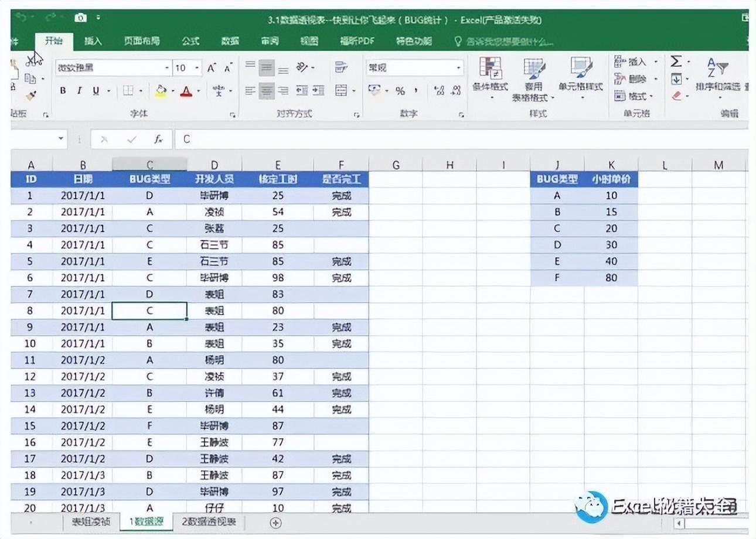Click the Tell Me search box
The width and height of the screenshot is (756, 539).
tap(504, 41)
